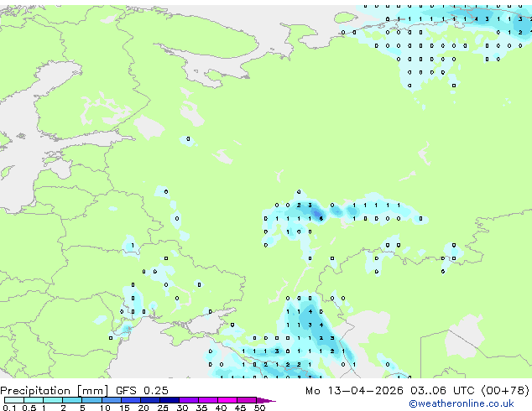Select legend swatch between 5 and 10
The image size is (532, 411).
(91, 400)
